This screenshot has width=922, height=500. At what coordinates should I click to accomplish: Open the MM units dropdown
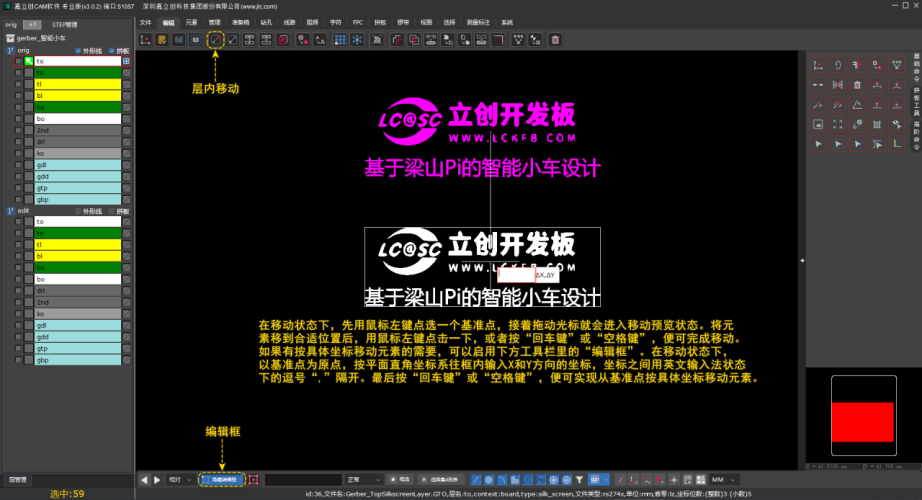click(x=724, y=480)
